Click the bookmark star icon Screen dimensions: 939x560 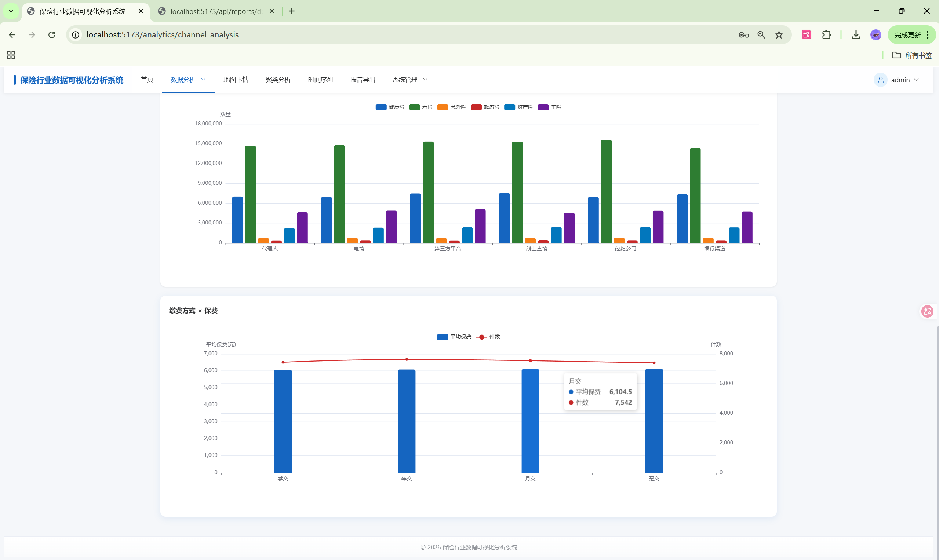(x=779, y=35)
